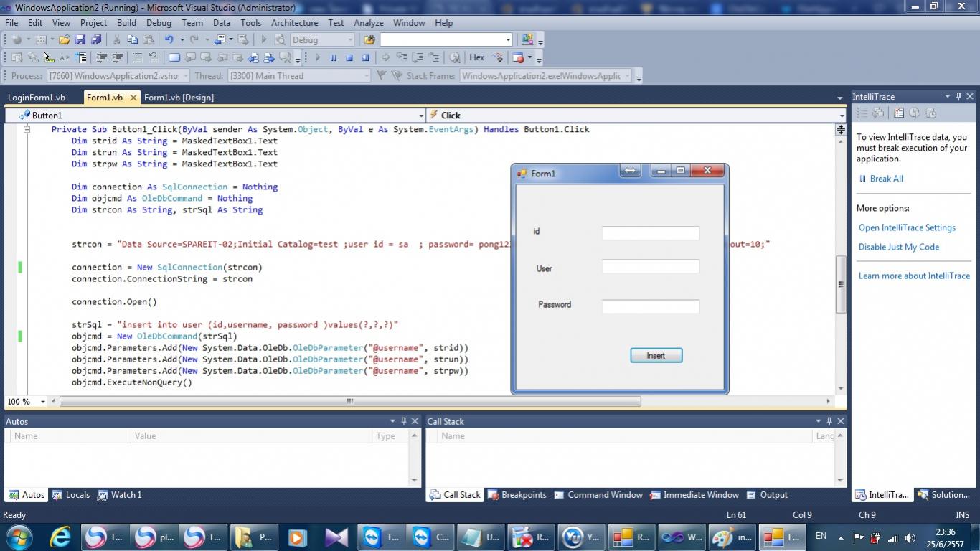
Task: Click the Open File folder icon
Action: click(65, 40)
